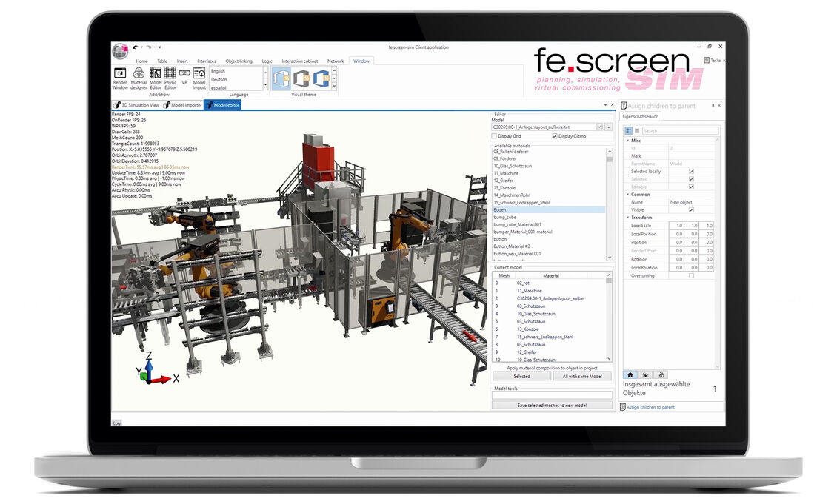Click the Selected apply button
837x504 pixels.
pyautogui.click(x=521, y=377)
